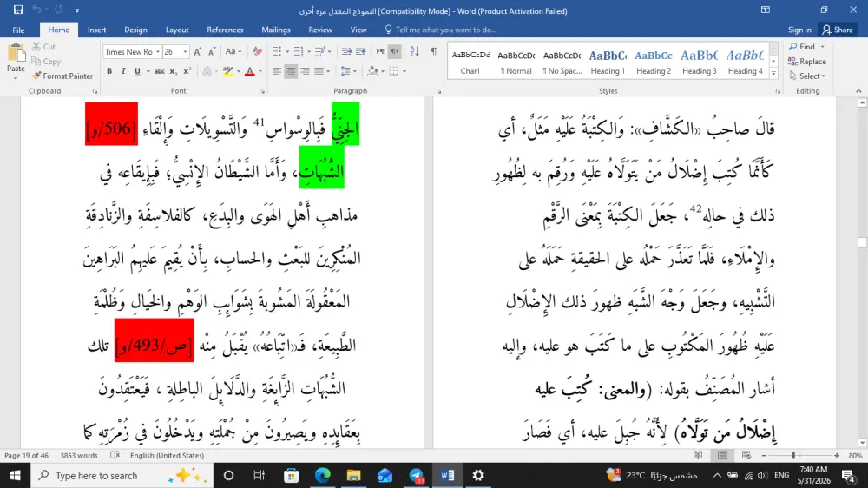Switch to the Design tab
The width and height of the screenshot is (868, 488).
[135, 30]
